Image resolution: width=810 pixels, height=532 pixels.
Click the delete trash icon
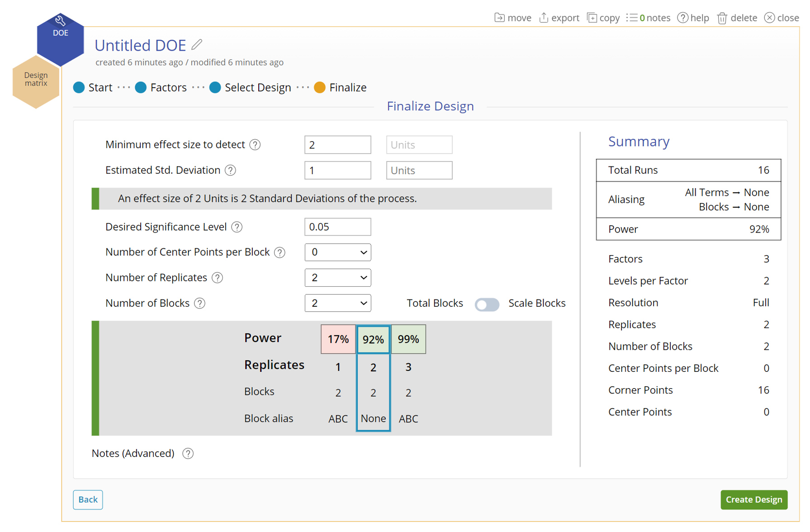[x=722, y=18]
